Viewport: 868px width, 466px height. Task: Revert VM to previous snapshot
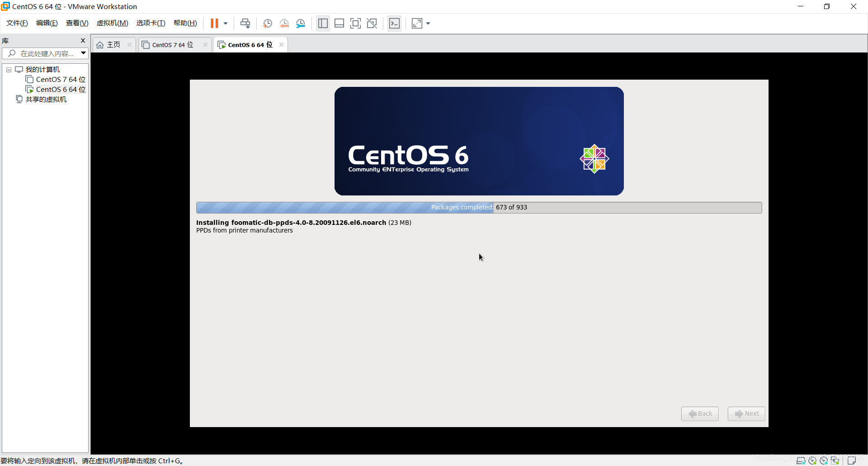pos(284,23)
